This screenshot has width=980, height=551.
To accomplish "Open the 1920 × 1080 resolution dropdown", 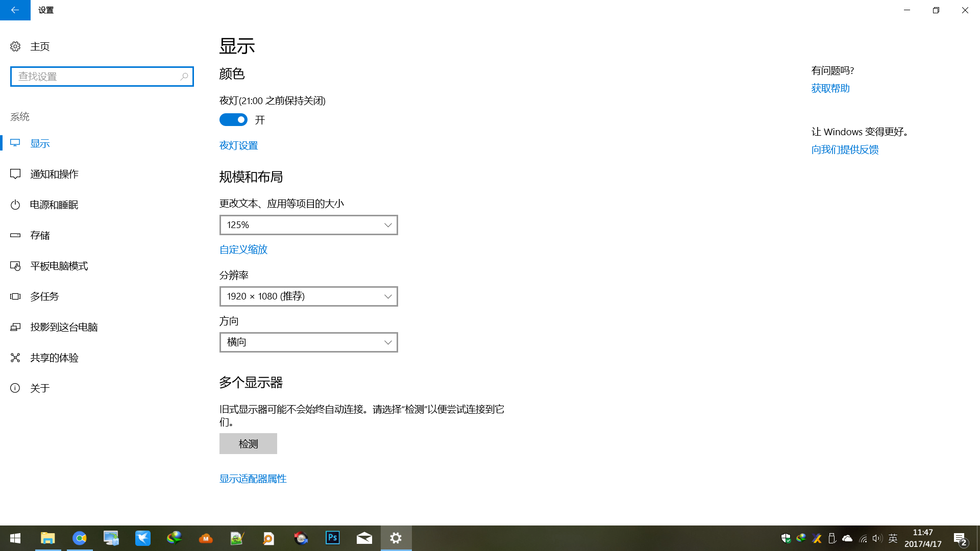I will tap(308, 296).
